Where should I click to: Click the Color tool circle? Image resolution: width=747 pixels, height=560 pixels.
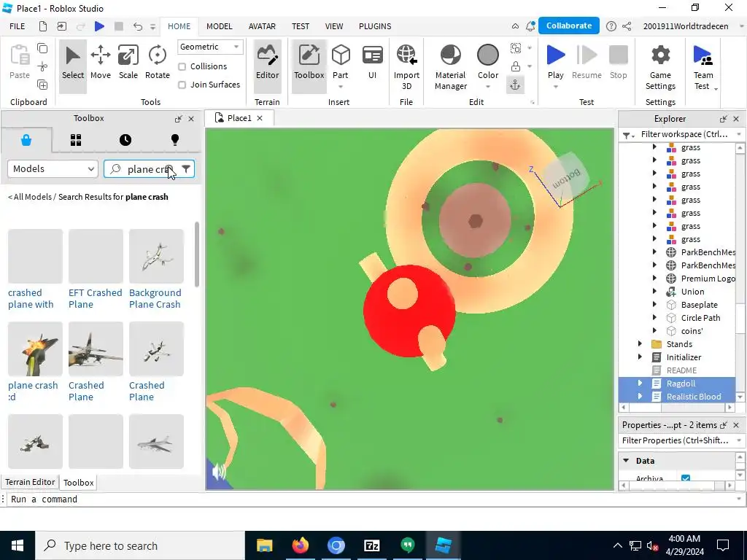pyautogui.click(x=488, y=55)
